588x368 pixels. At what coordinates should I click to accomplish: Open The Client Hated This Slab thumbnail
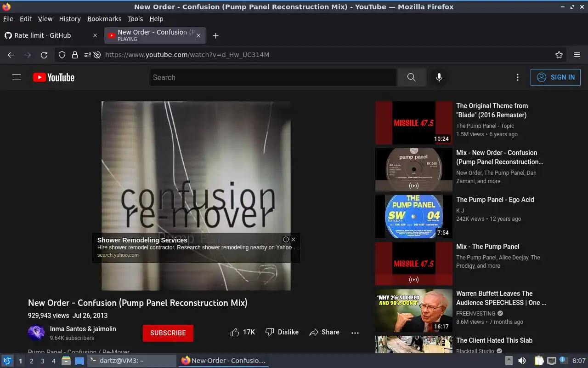click(x=414, y=345)
